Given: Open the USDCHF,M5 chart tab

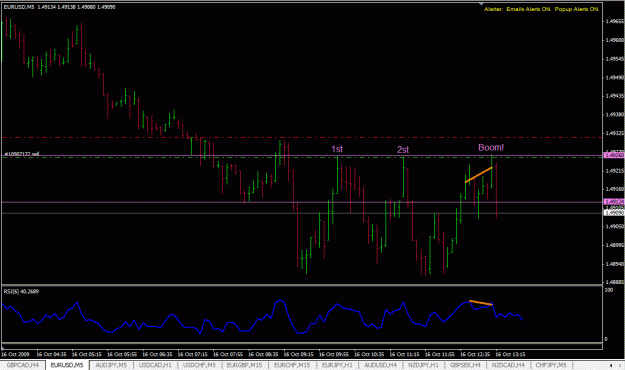Looking at the screenshot, I should point(199,365).
